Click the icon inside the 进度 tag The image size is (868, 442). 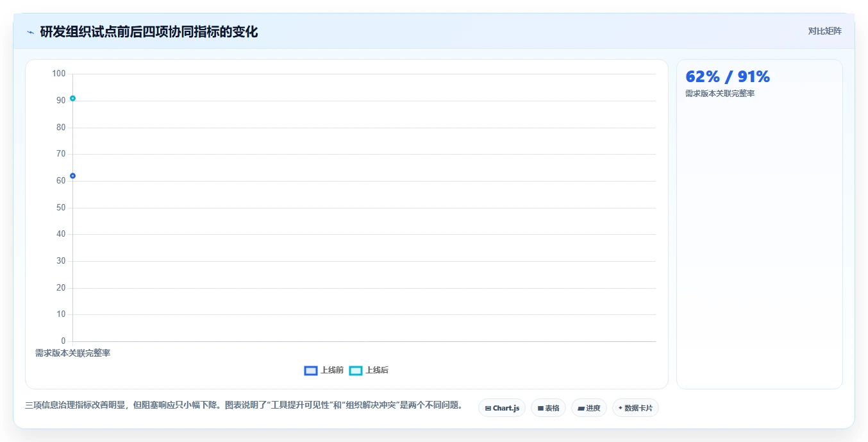click(581, 408)
